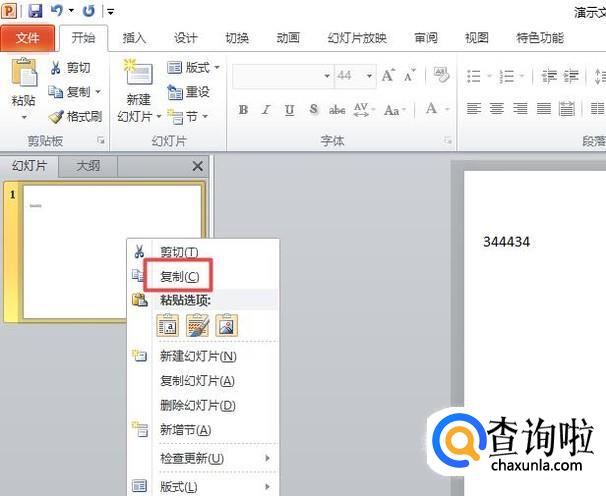Click 重设 to reset slide

pos(188,92)
